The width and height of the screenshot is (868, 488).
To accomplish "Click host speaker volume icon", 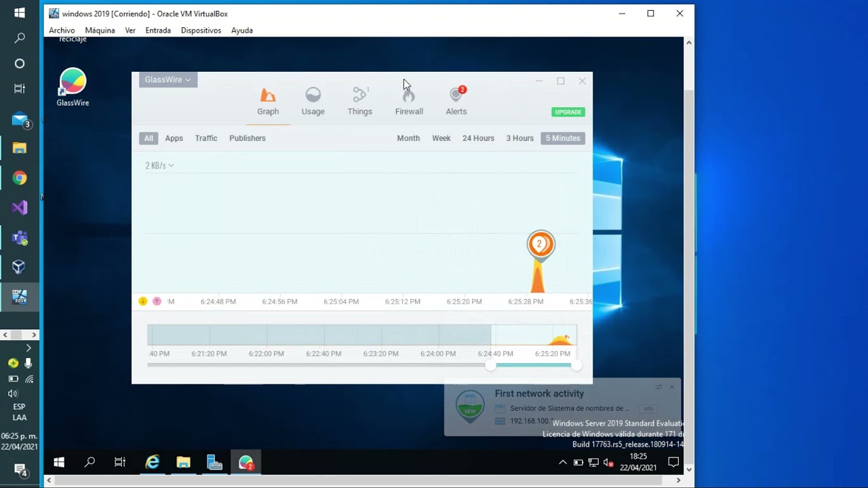I will coord(12,393).
